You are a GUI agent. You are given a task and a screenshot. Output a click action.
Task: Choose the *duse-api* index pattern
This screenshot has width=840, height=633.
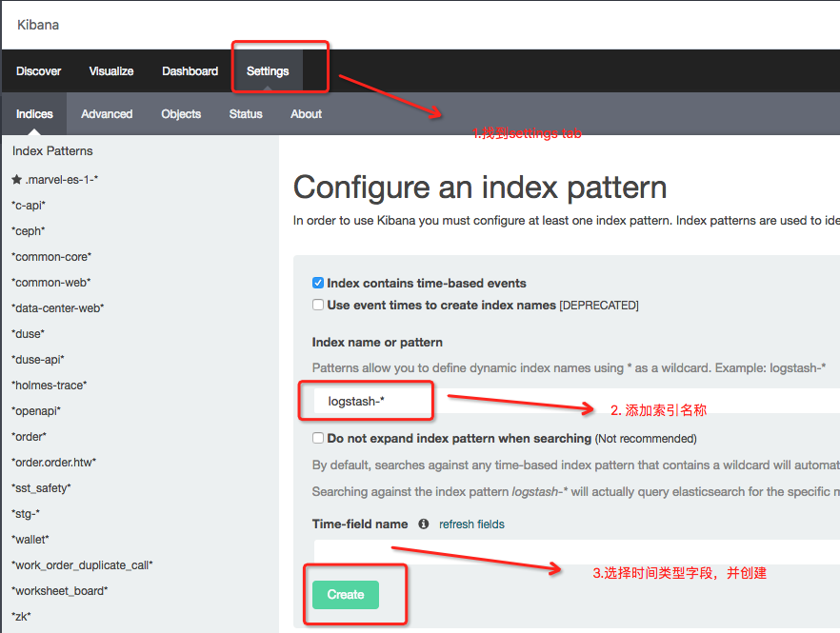pyautogui.click(x=37, y=360)
